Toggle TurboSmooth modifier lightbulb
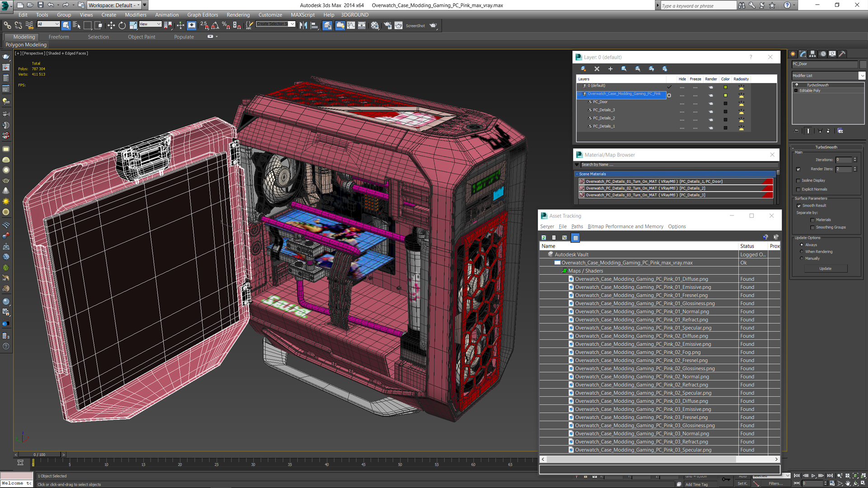The width and height of the screenshot is (868, 488). point(797,85)
